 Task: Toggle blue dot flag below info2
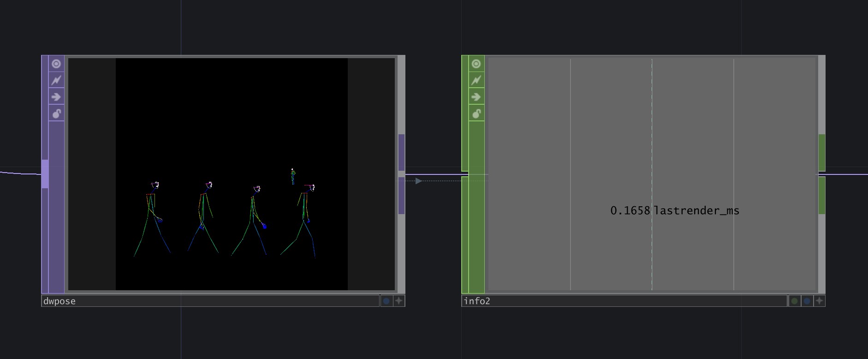[x=807, y=301]
